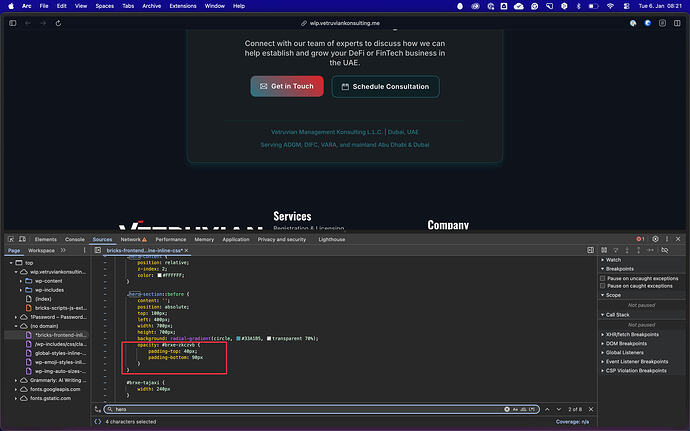This screenshot has height=431, width=690.
Task: Jump to previous search match
Action: pyautogui.click(x=547, y=409)
